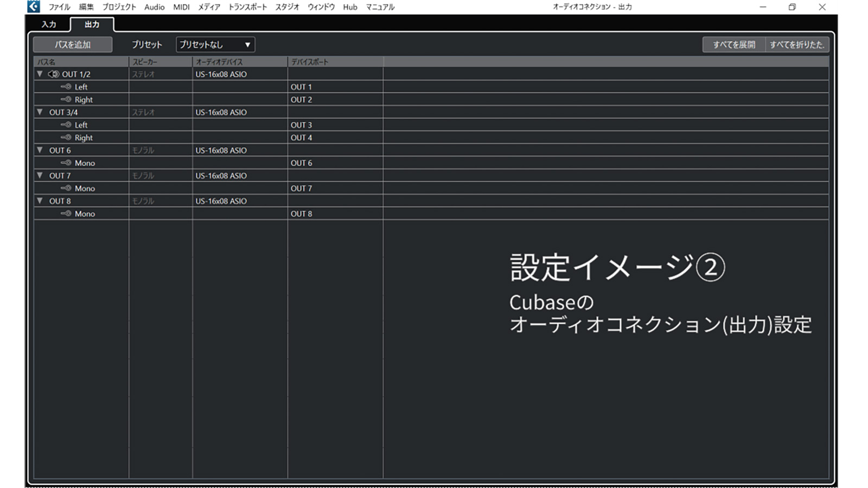Click the スピーカー column header
Screen dimensions: 868x488
pyautogui.click(x=161, y=62)
